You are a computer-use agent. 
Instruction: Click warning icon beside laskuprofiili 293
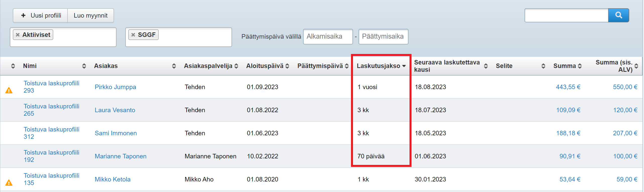click(x=9, y=90)
